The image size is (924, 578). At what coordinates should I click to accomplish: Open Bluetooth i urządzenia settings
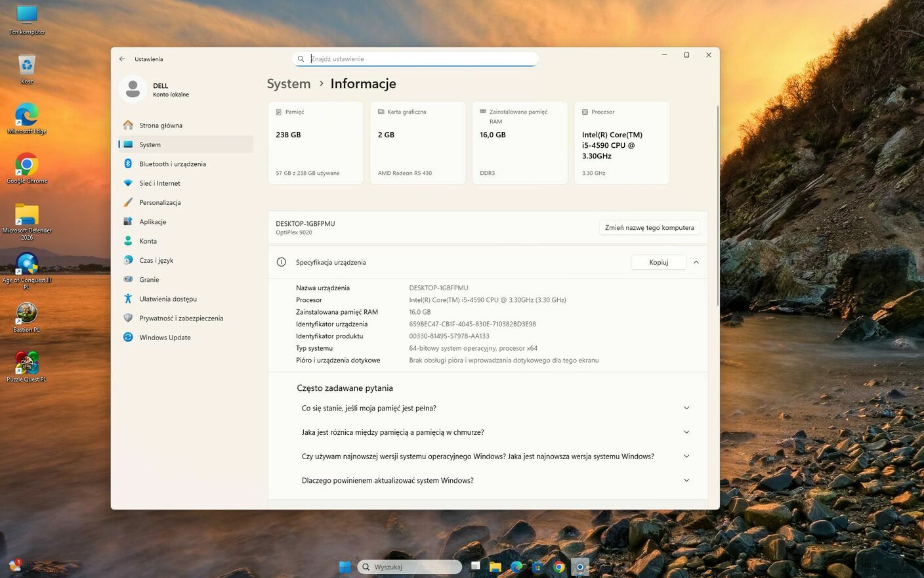(x=172, y=164)
